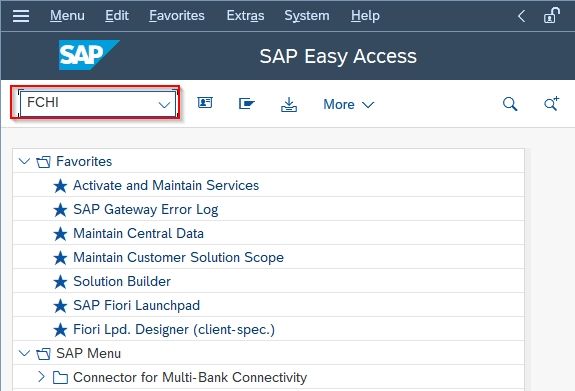Open the transaction code dropdown arrow

[164, 105]
